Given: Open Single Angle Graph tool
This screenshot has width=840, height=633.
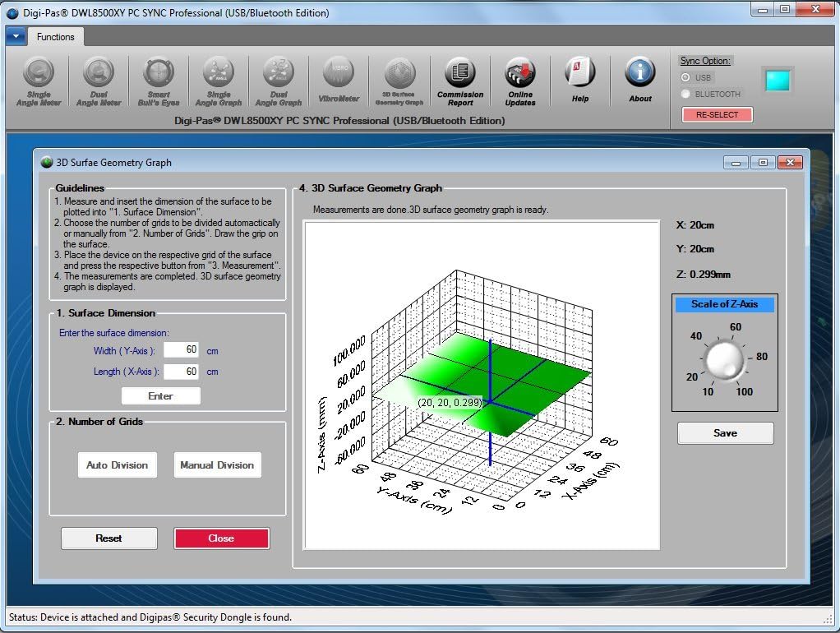Looking at the screenshot, I should pyautogui.click(x=219, y=81).
